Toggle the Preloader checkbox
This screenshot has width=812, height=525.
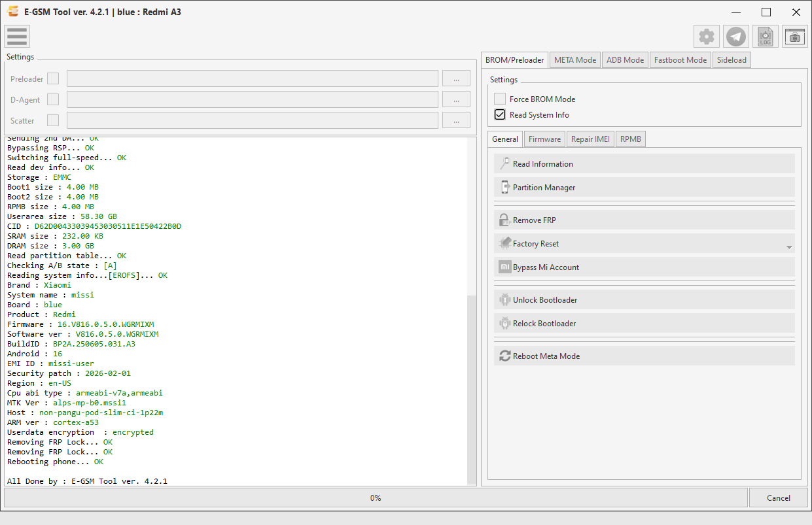point(53,78)
